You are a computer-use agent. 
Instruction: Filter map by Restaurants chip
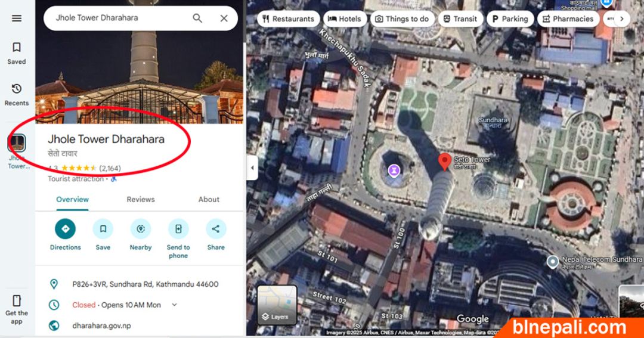pos(289,19)
